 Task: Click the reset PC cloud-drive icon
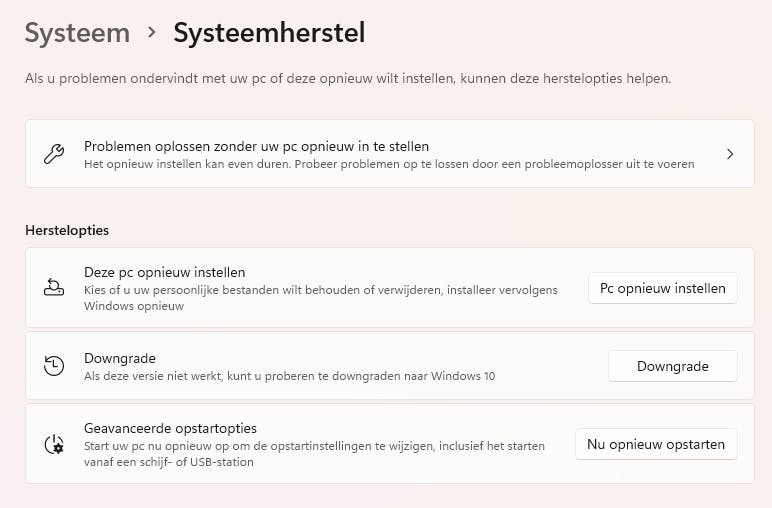[x=54, y=288]
